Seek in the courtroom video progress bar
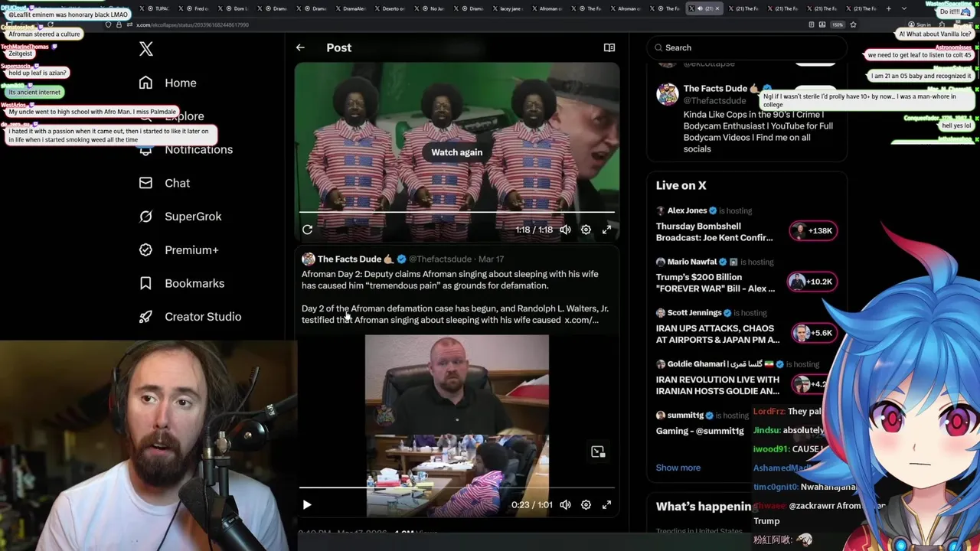Viewport: 980px width, 551px height. pos(457,487)
